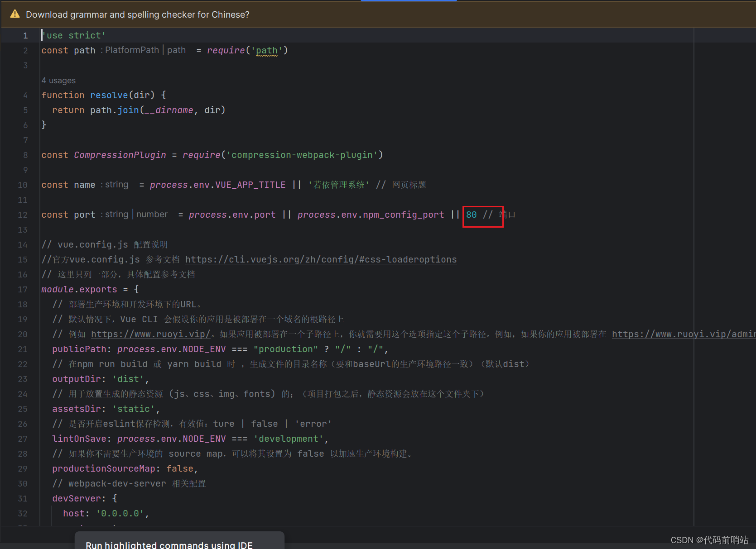Viewport: 756px width, 549px height.
Task: Click the false value on line 29
Action: (180, 468)
